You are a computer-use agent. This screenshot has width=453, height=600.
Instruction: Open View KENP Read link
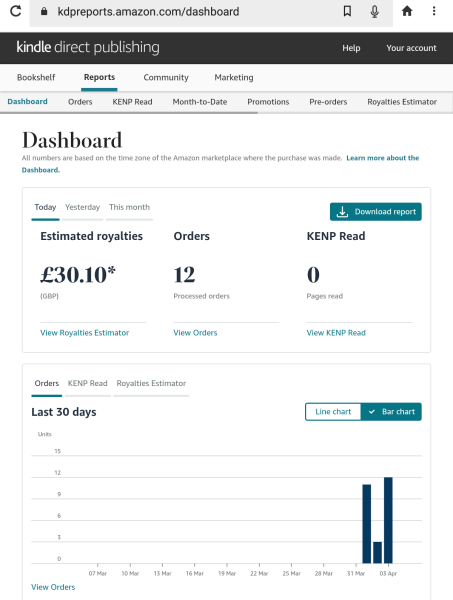point(336,333)
